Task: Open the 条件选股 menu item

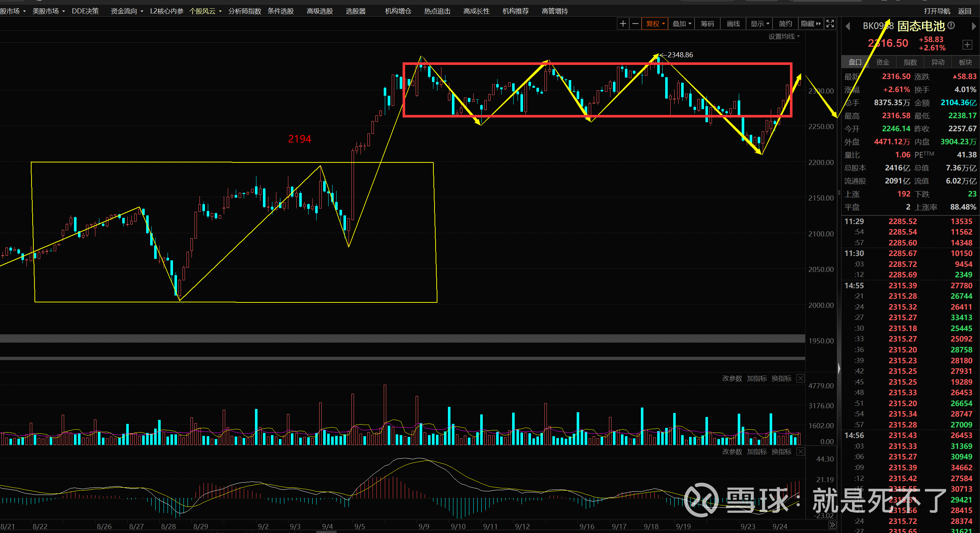Action: [x=280, y=11]
